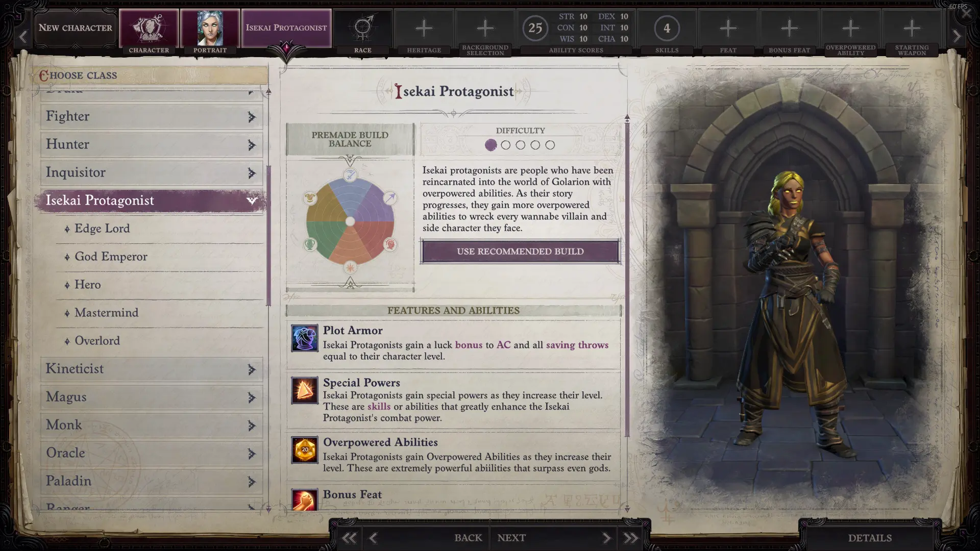980x551 pixels.
Task: Click the Character emblem step icon
Action: 149,28
